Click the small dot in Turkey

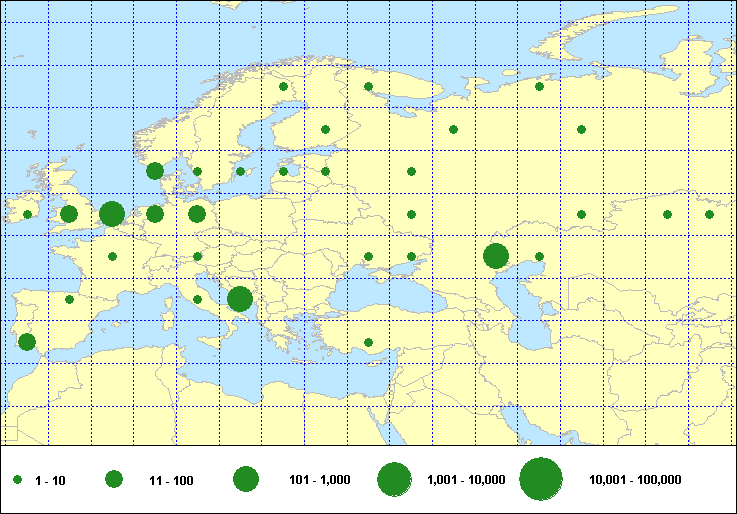(x=368, y=342)
